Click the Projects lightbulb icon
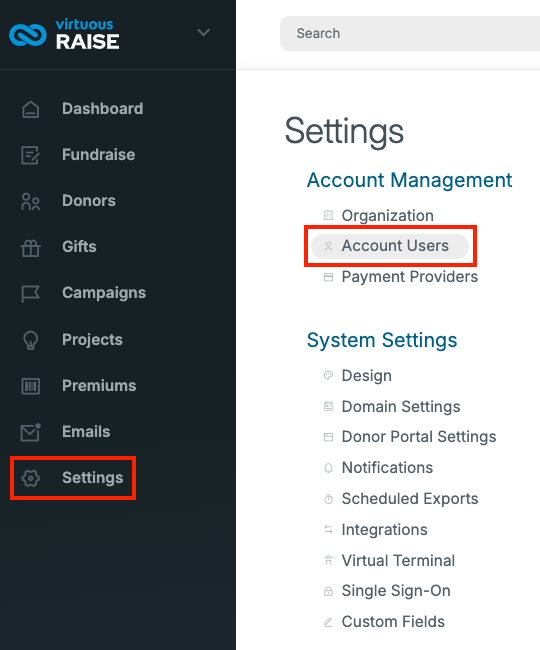 click(30, 340)
